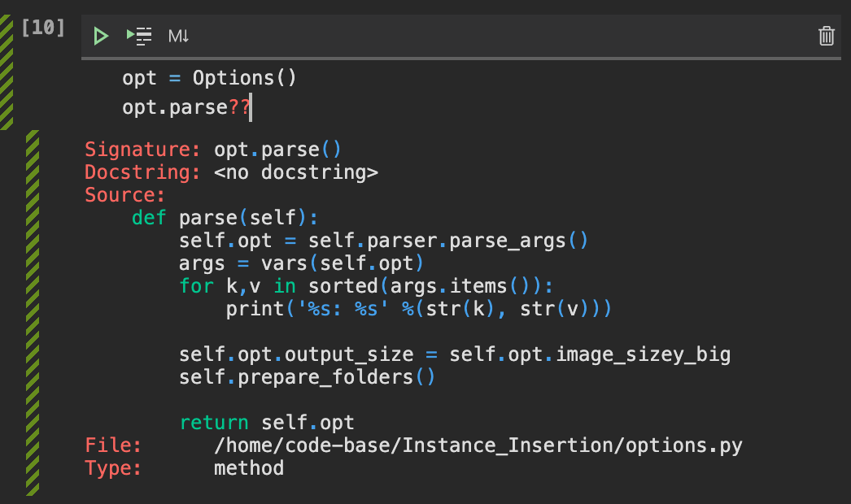Place cursor after opt.parse?? in the code
This screenshot has height=504, width=851.
click(251, 106)
